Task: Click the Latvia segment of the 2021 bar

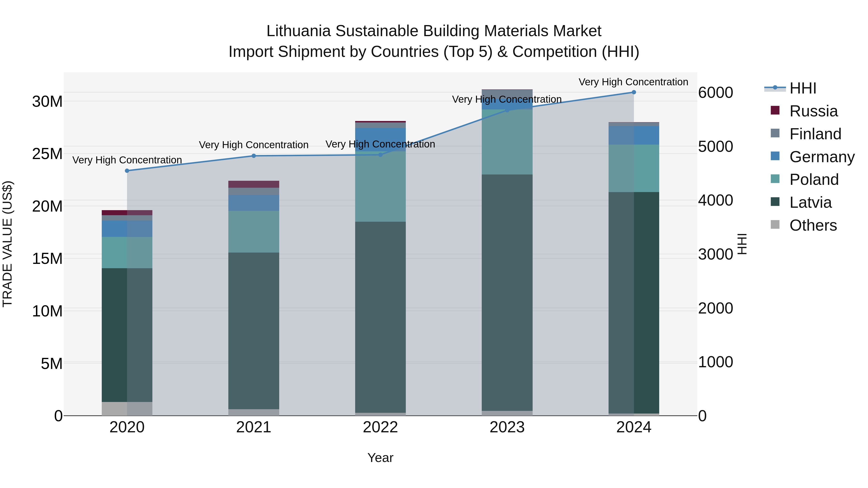Action: 254,331
